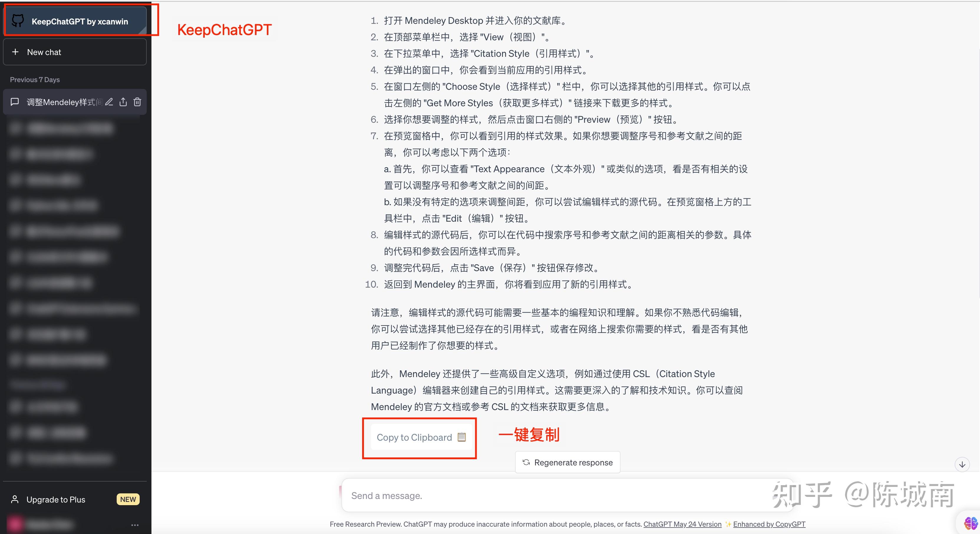Click the clipboard icon in Copy to Clipboard
The width and height of the screenshot is (980, 534).
pos(461,437)
